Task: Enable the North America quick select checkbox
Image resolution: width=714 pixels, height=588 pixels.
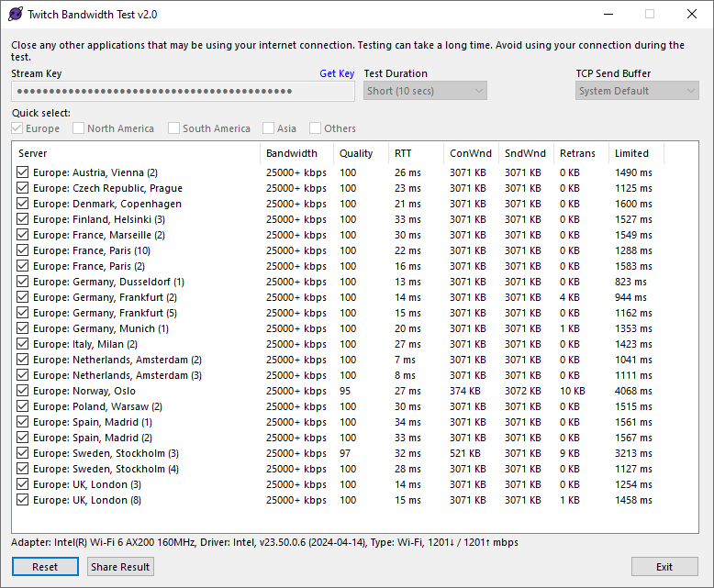Action: (78, 128)
